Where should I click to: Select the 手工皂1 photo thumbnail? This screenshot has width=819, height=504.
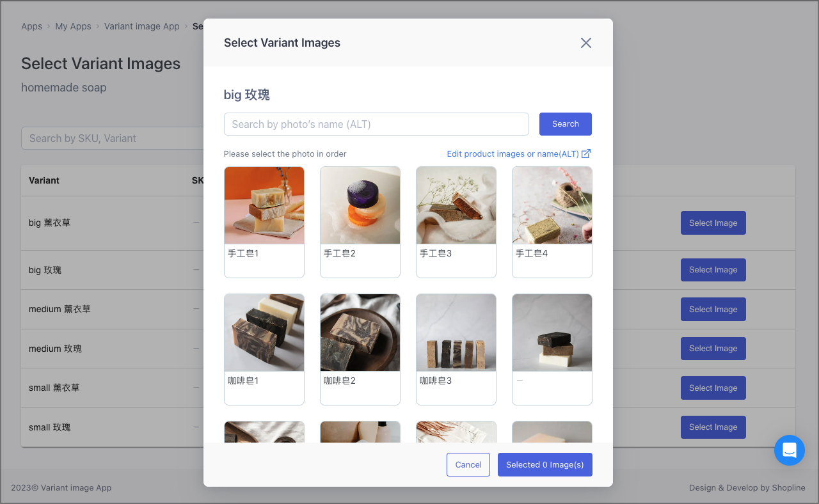(x=264, y=205)
